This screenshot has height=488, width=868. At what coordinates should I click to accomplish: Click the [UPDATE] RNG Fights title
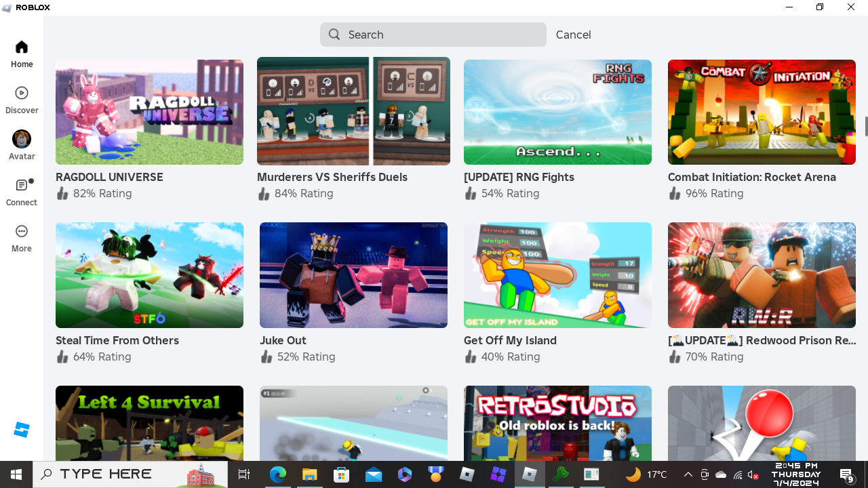coord(519,177)
